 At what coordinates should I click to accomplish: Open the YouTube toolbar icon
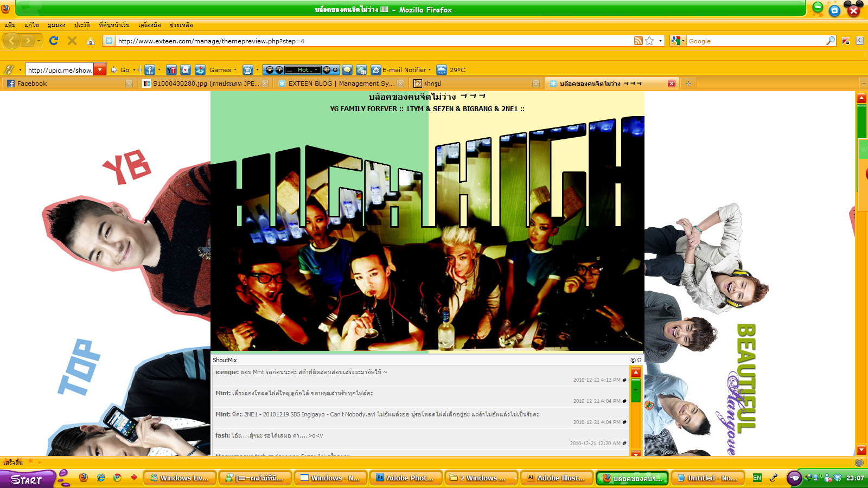pos(171,70)
